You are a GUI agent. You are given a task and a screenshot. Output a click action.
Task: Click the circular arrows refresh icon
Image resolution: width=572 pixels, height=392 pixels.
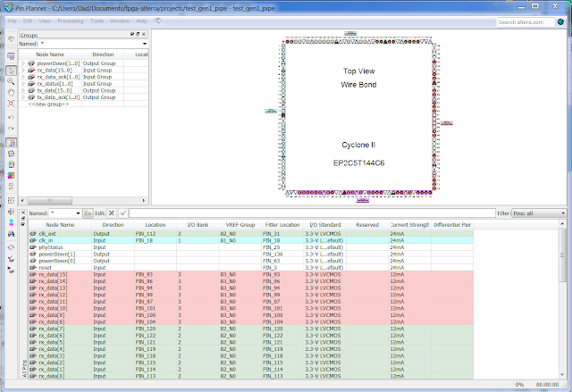[x=11, y=247]
